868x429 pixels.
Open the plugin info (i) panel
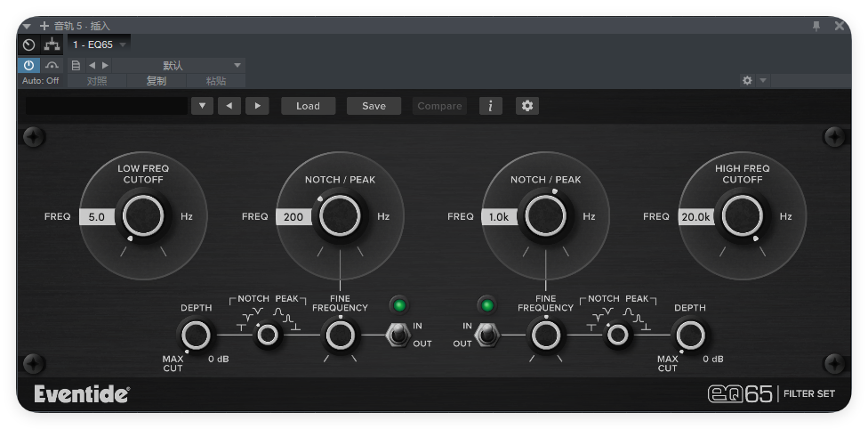click(491, 106)
